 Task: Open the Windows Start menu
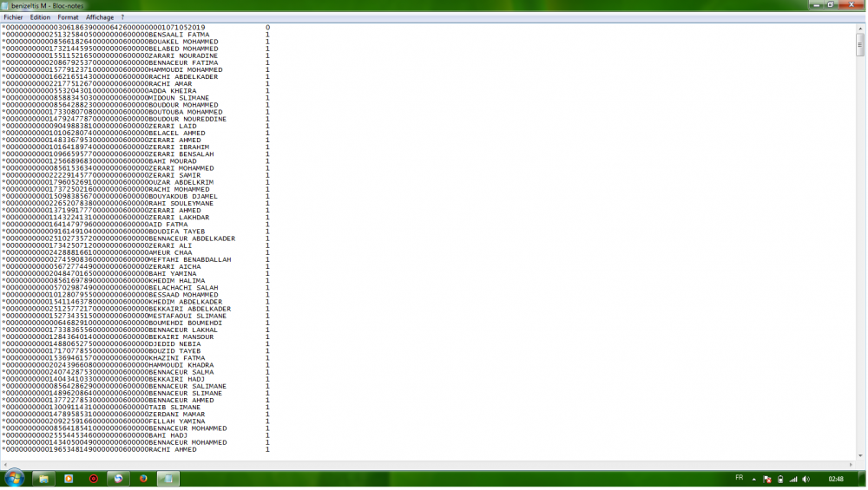15,478
